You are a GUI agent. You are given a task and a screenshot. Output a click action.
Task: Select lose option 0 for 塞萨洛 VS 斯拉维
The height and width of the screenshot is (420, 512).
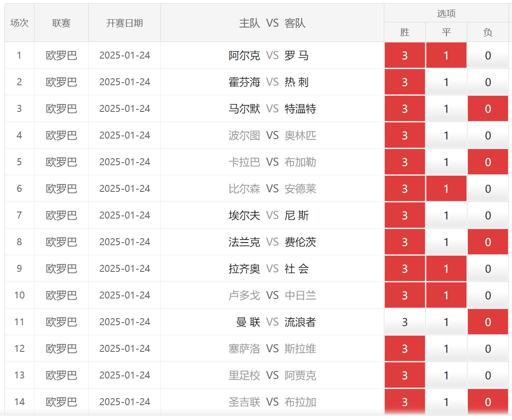click(x=488, y=348)
